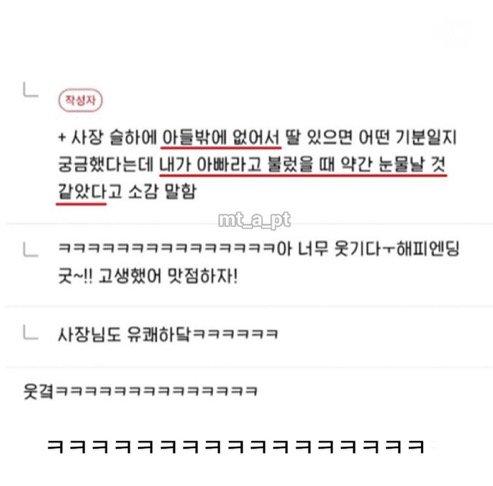The width and height of the screenshot is (493, 486).
Task: Click the 웃겨ㅋㅋㅋ top-level comment
Action: (x=140, y=391)
